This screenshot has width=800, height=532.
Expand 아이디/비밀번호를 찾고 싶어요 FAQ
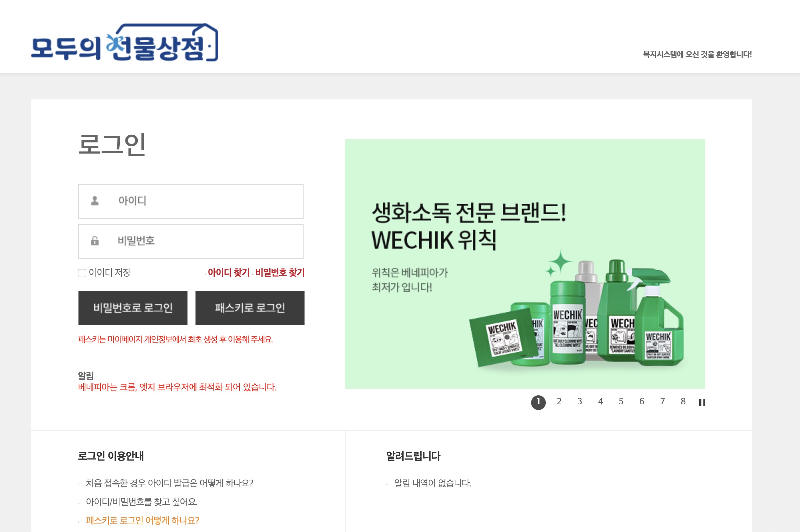coord(141,502)
